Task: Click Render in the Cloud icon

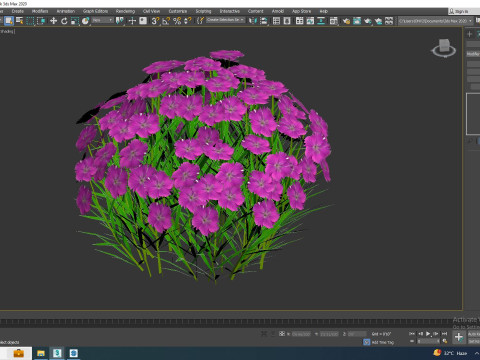Action: click(378, 21)
